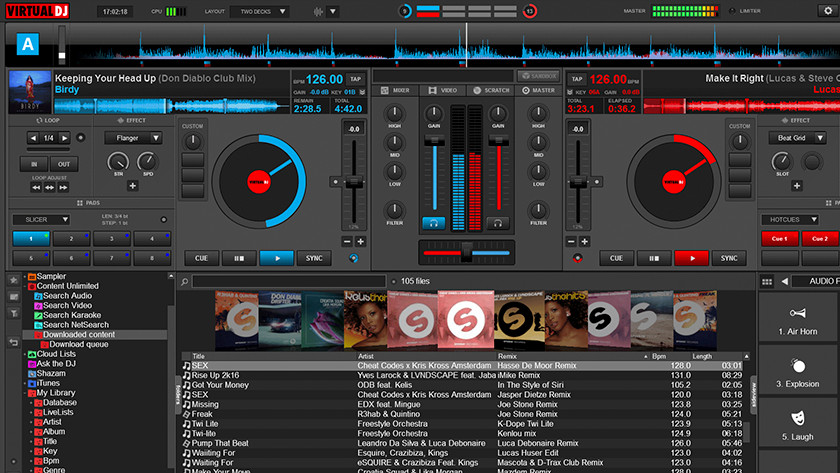Open the HOTCUES pads mode dropdown
Image resolution: width=840 pixels, height=473 pixels.
click(790, 220)
